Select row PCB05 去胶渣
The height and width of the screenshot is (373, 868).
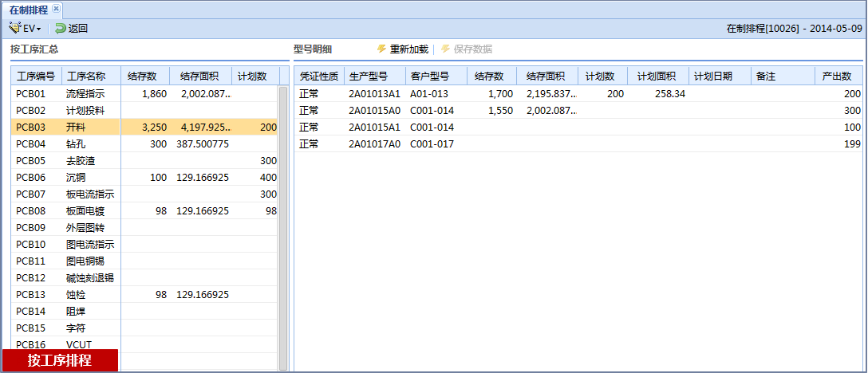(145, 161)
